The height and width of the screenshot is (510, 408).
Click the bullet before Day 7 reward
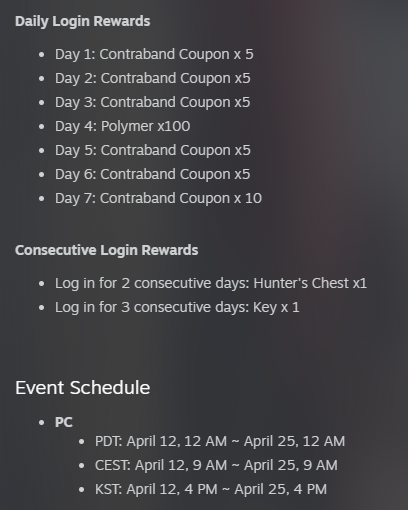[41, 199]
